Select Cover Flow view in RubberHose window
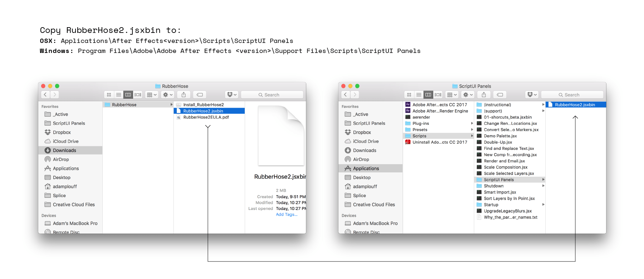Screen dimensions: 644x279 click(138, 95)
